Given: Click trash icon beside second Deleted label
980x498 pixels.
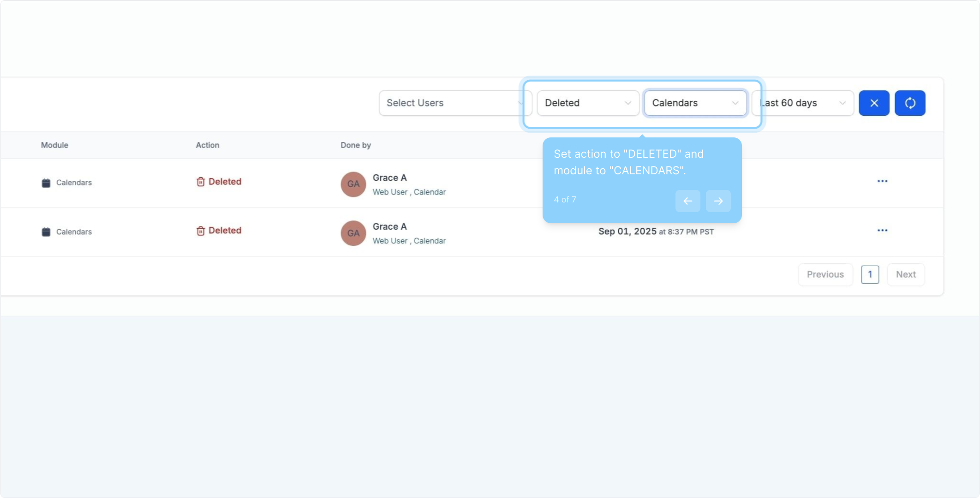Looking at the screenshot, I should pos(201,231).
